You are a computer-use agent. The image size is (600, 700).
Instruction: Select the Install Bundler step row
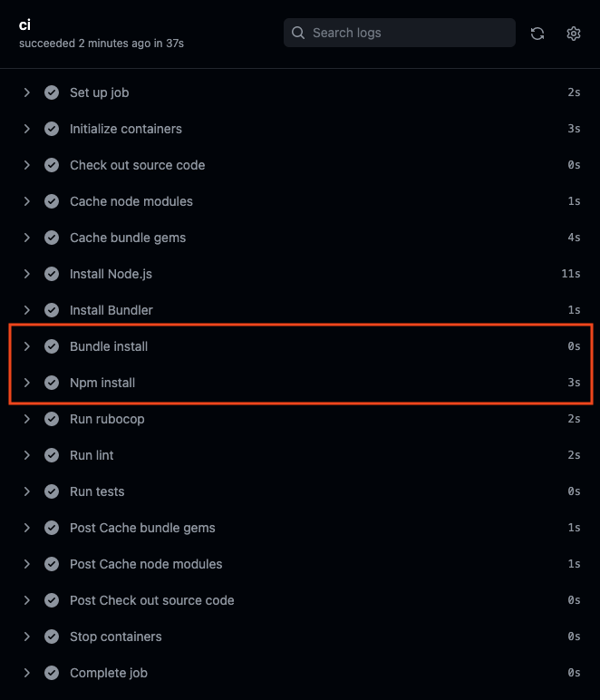tap(300, 310)
